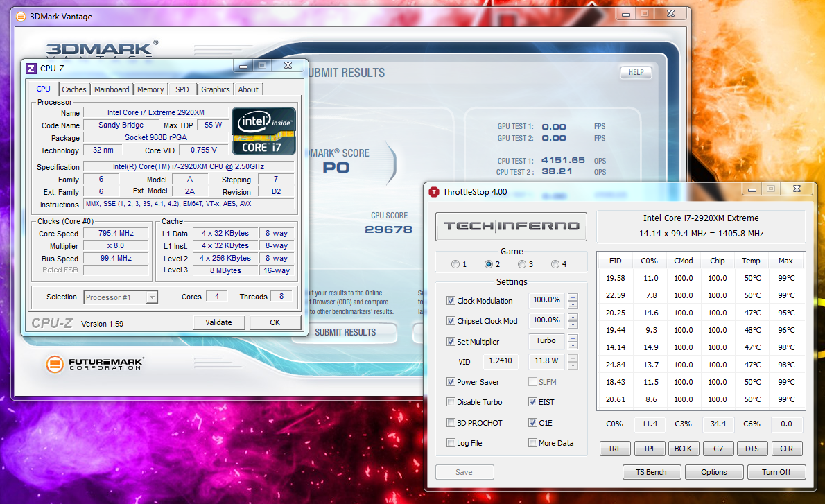Click the C0% cell reading 14.6
The image size is (825, 504).
pyautogui.click(x=651, y=313)
